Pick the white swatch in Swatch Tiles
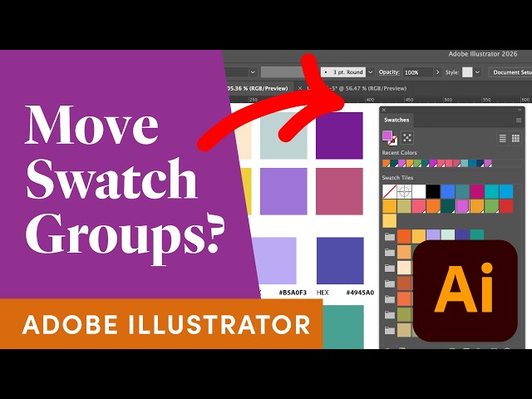Image resolution: width=532 pixels, height=399 pixels. (x=419, y=192)
